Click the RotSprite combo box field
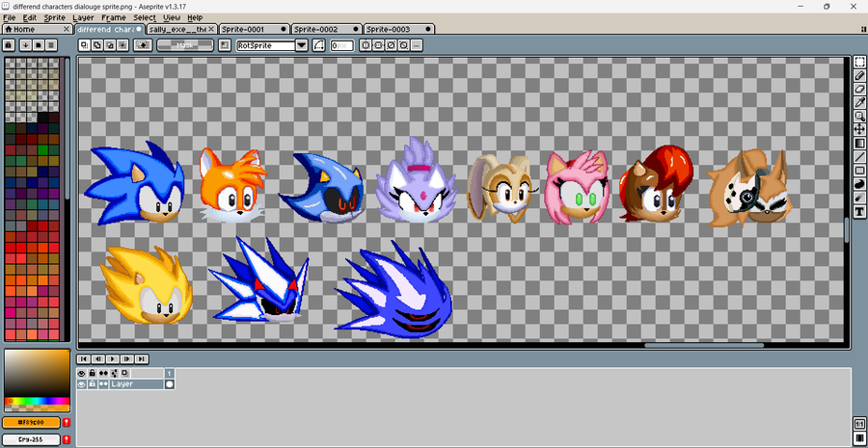This screenshot has width=868, height=448. coord(266,45)
